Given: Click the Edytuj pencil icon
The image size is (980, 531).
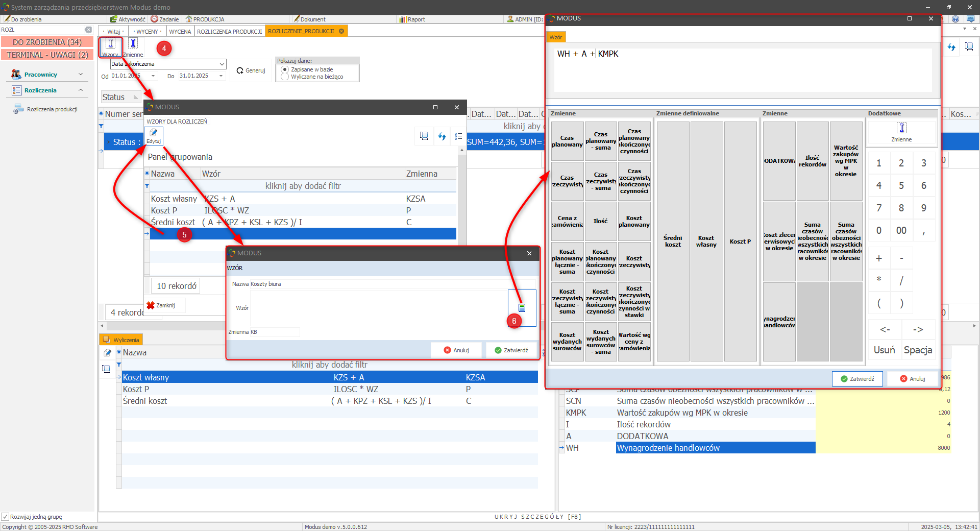Looking at the screenshot, I should 153,135.
